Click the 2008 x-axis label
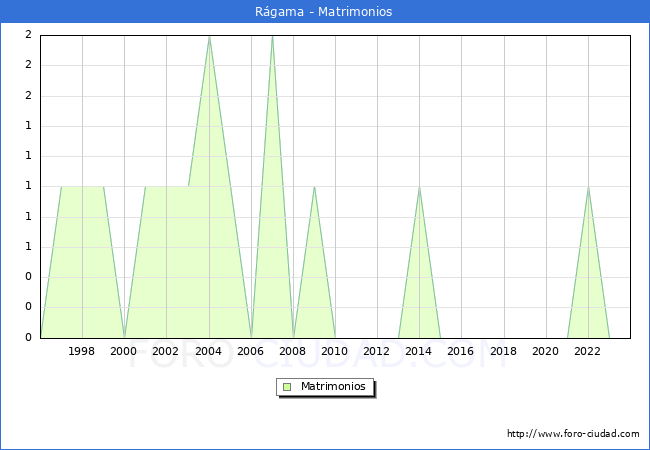 click(293, 351)
